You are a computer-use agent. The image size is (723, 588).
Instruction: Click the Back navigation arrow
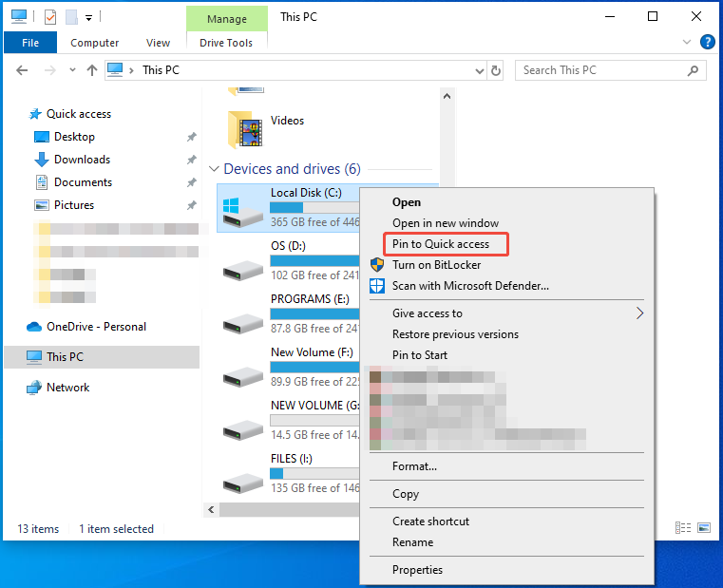point(23,70)
